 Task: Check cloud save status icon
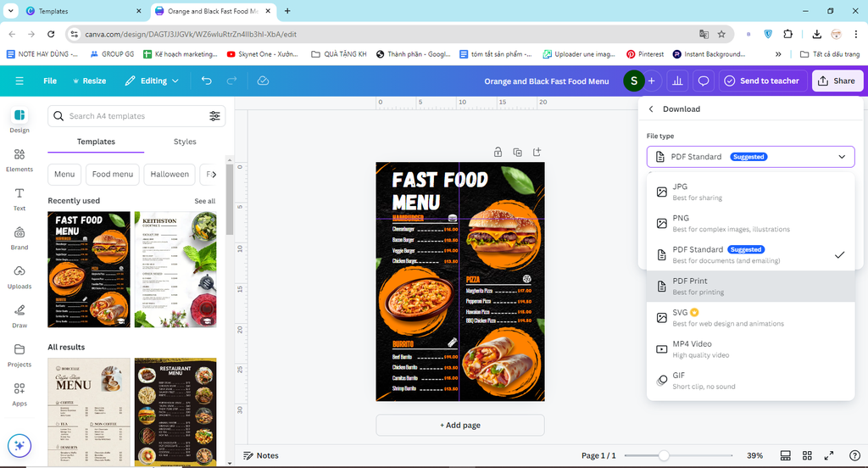[263, 81]
